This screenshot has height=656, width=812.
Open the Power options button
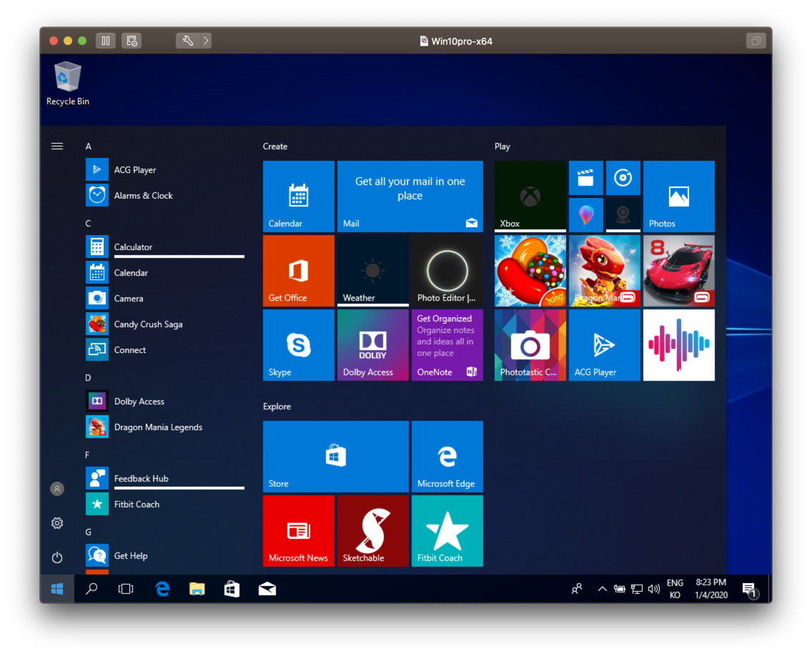pos(57,557)
